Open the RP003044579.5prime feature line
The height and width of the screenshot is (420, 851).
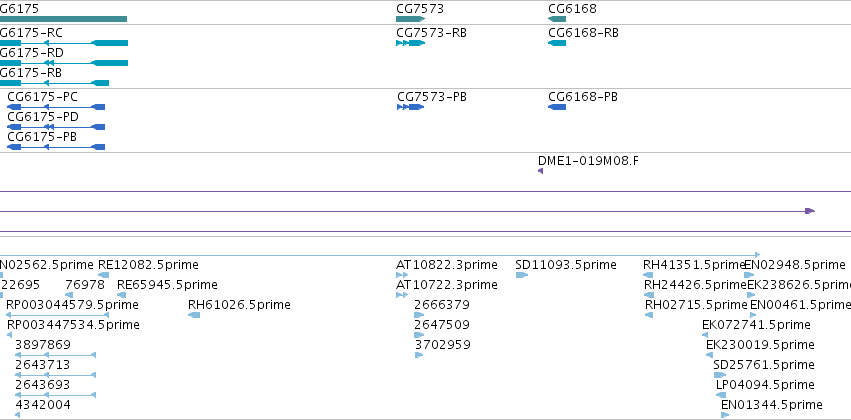pyautogui.click(x=57, y=315)
